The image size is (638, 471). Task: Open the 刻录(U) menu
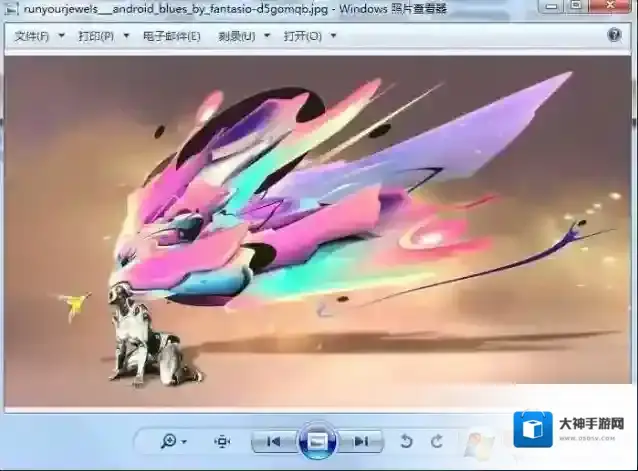click(237, 36)
